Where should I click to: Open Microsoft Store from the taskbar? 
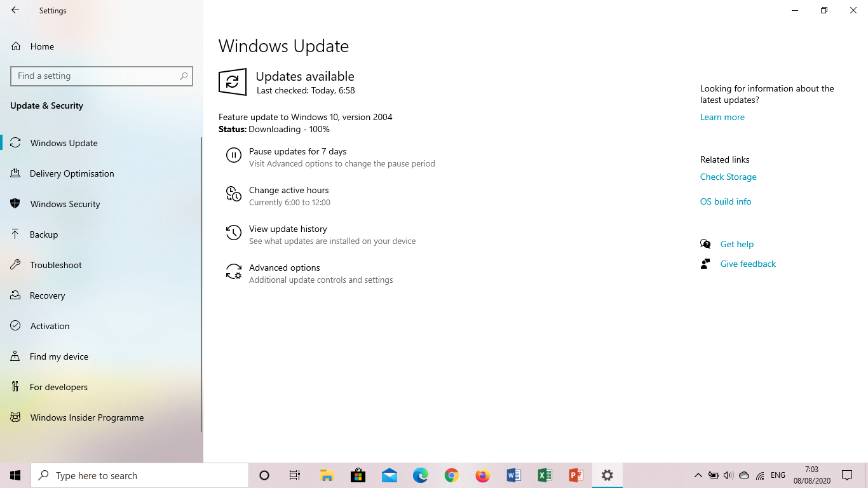[358, 475]
